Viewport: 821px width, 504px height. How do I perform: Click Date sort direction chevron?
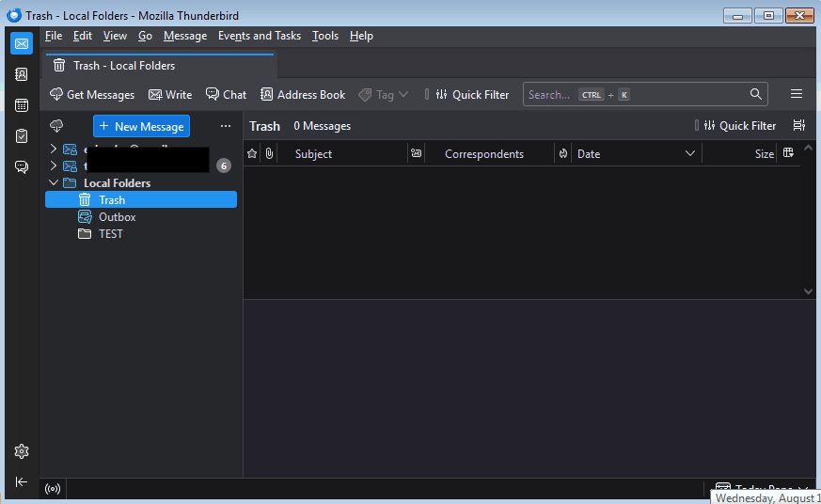pos(690,153)
